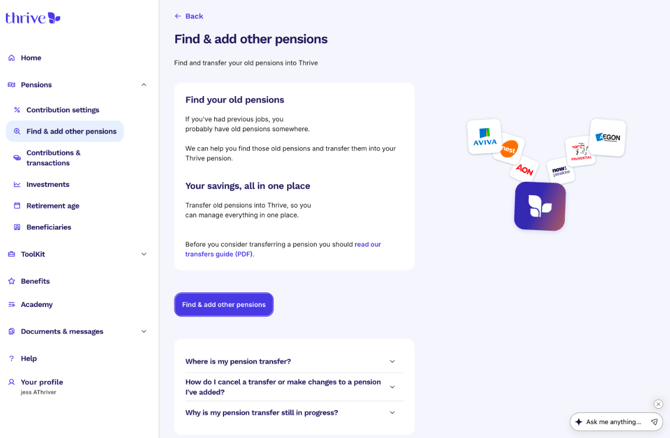The image size is (670, 438).
Task: Open the Beneficiaries menu item
Action: pos(48,227)
